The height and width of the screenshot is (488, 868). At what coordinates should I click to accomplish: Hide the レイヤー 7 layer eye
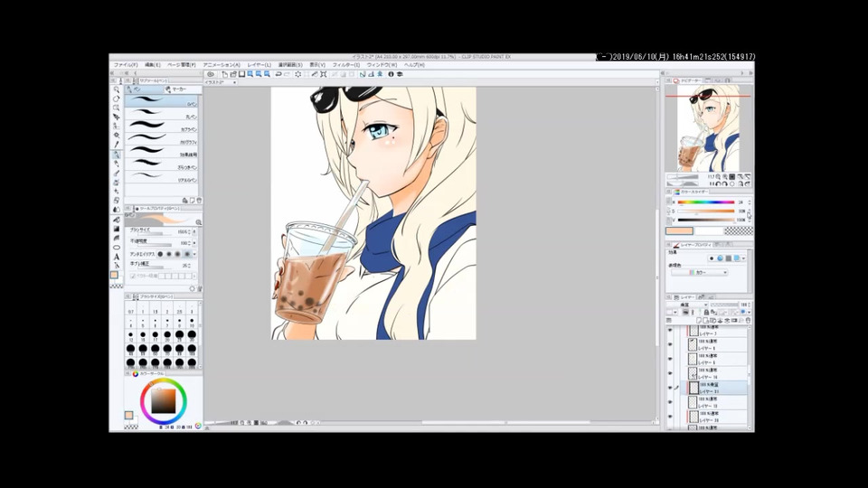(670, 331)
